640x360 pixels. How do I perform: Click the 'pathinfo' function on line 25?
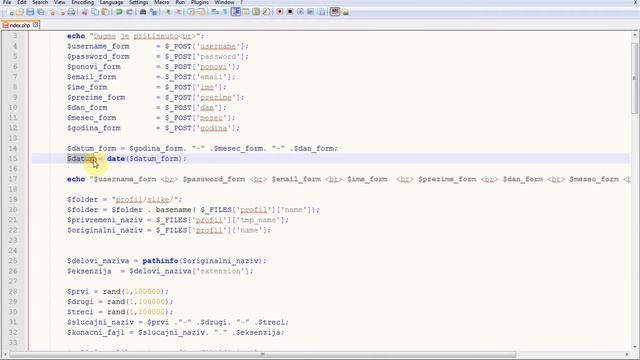pyautogui.click(x=160, y=260)
